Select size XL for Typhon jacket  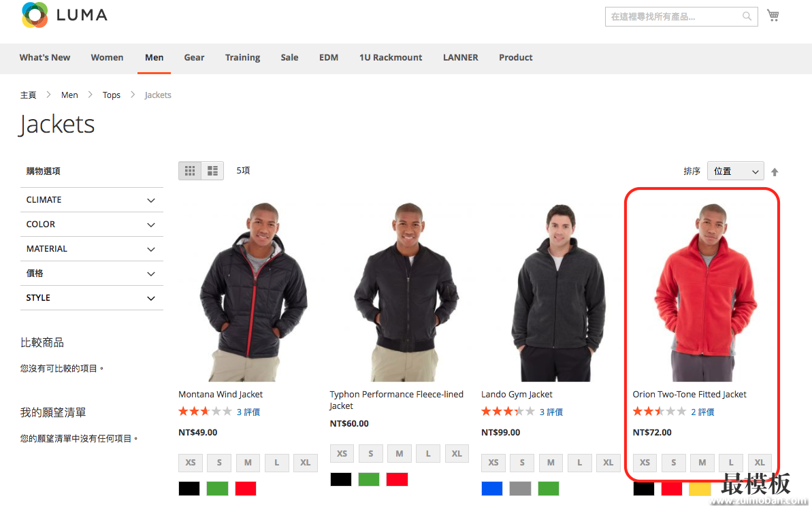point(457,454)
